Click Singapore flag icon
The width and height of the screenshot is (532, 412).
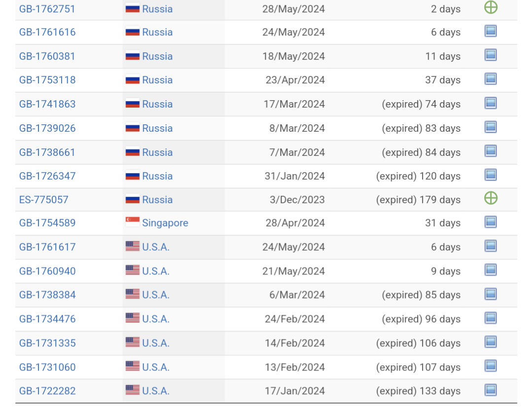tap(132, 223)
